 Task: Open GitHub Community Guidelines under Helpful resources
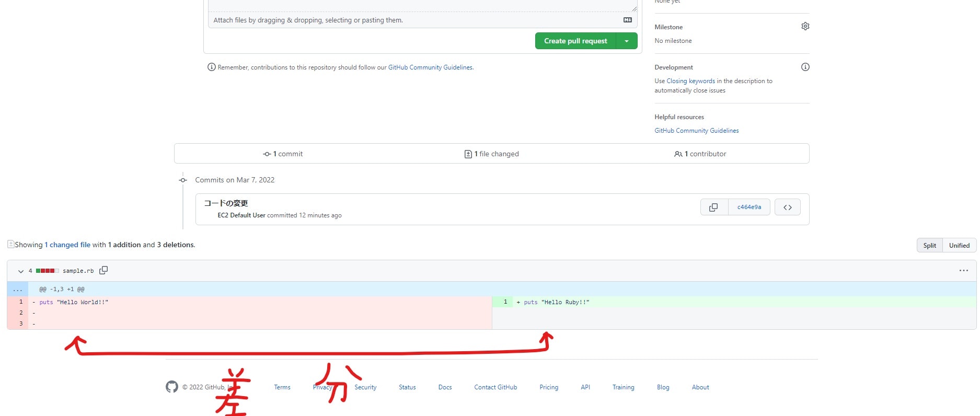(x=697, y=131)
